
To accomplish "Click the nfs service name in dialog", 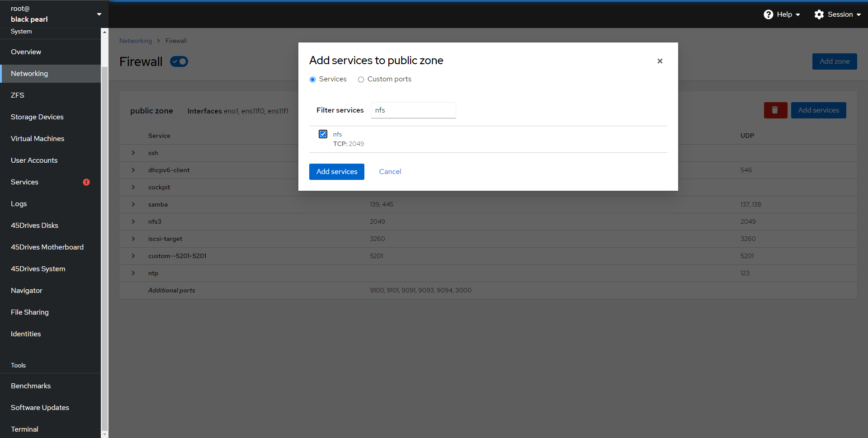I will (337, 134).
